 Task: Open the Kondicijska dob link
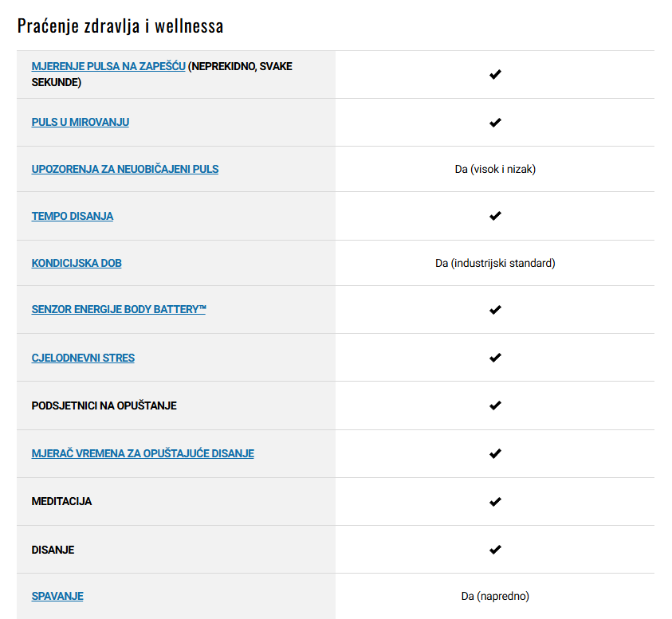77,263
